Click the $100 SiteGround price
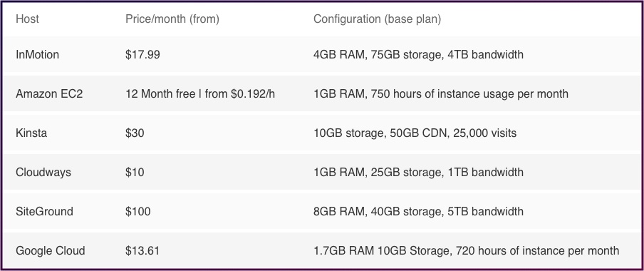Image resolution: width=644 pixels, height=271 pixels. coord(138,211)
